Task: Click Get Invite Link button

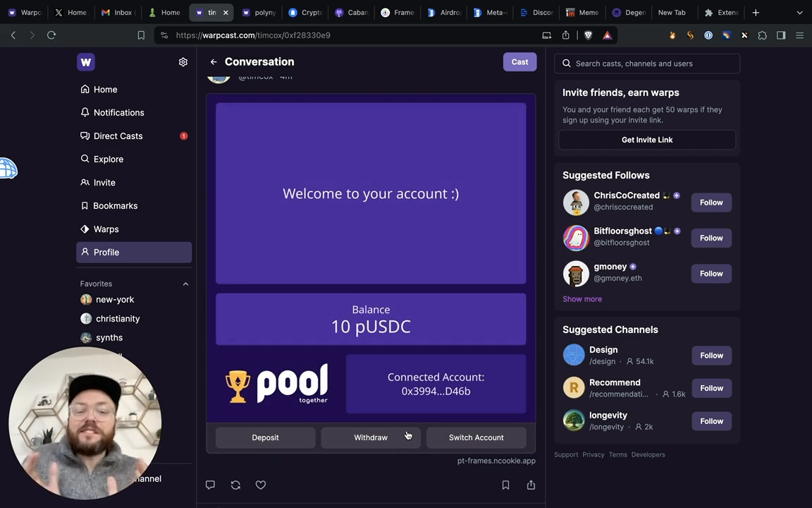Action: coord(647,140)
